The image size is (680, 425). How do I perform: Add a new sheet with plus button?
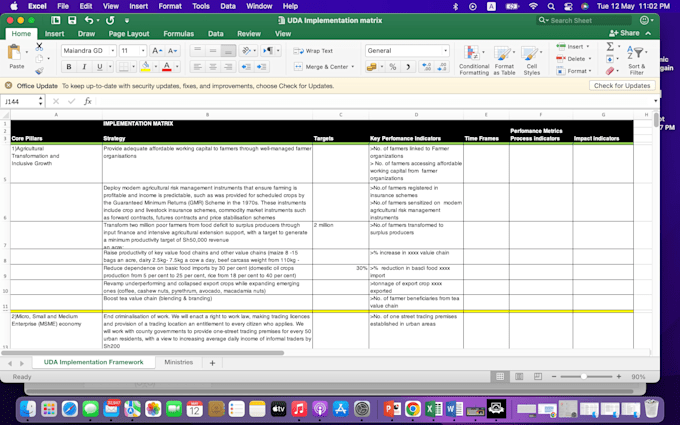212,363
